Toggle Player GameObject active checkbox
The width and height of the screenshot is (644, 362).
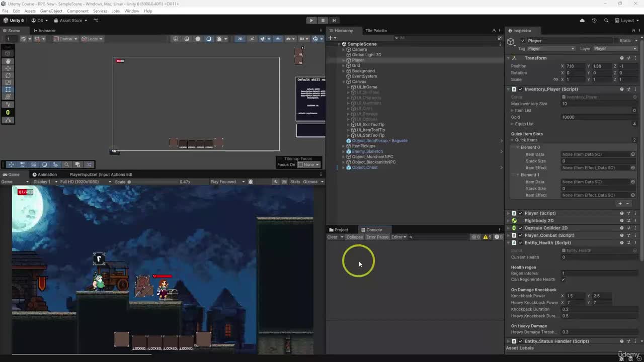pos(523,41)
